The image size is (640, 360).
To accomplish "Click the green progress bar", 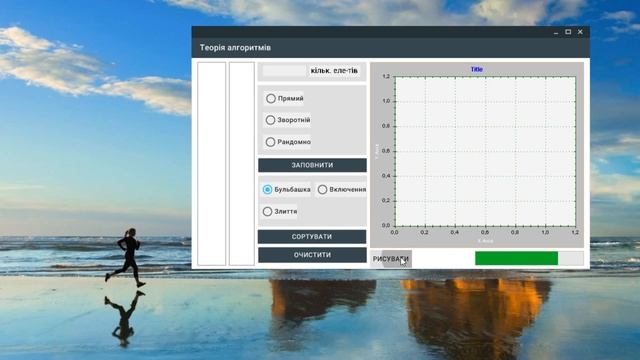I will pyautogui.click(x=529, y=258).
